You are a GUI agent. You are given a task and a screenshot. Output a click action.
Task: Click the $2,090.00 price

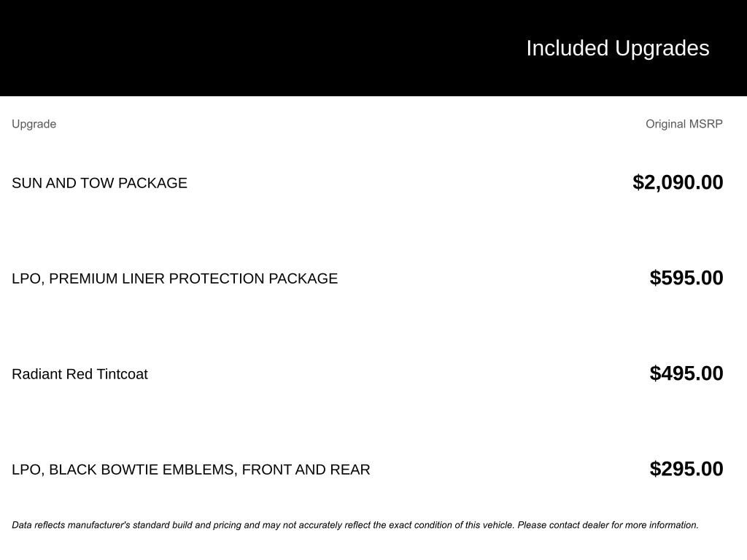(678, 182)
